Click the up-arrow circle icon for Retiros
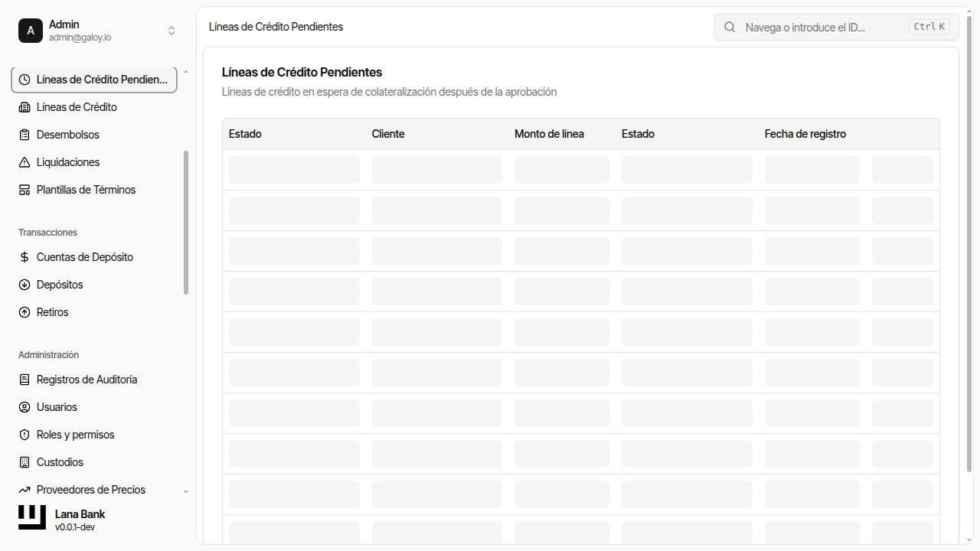This screenshot has width=980, height=551. click(x=24, y=312)
